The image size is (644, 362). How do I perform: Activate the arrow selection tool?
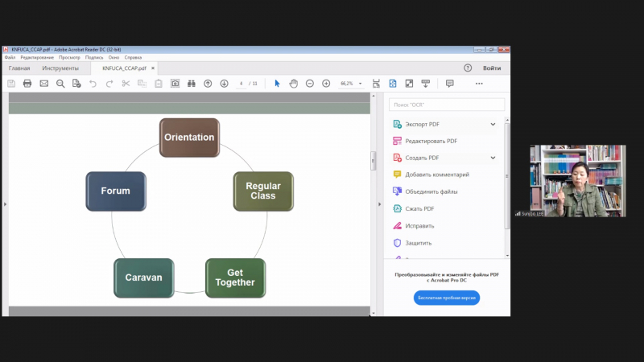tap(277, 84)
